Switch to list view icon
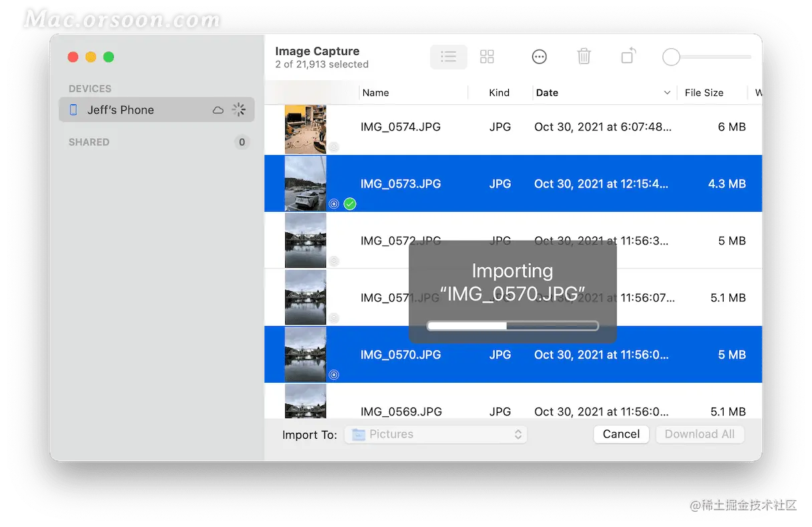The image size is (812, 527). coord(449,57)
